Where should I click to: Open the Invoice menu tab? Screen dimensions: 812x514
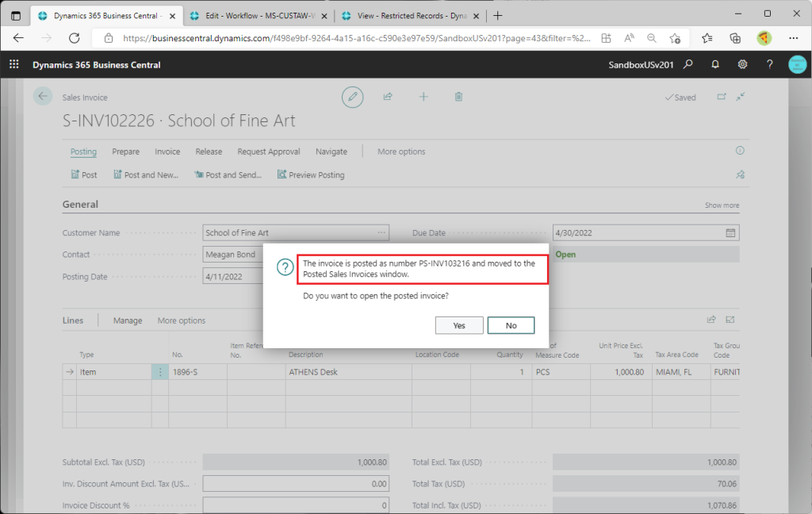coord(167,152)
